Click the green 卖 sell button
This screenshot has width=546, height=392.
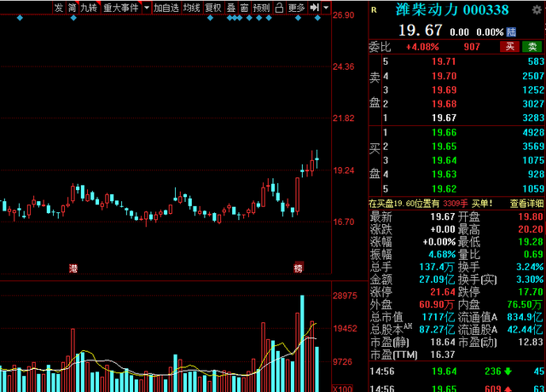(532, 47)
